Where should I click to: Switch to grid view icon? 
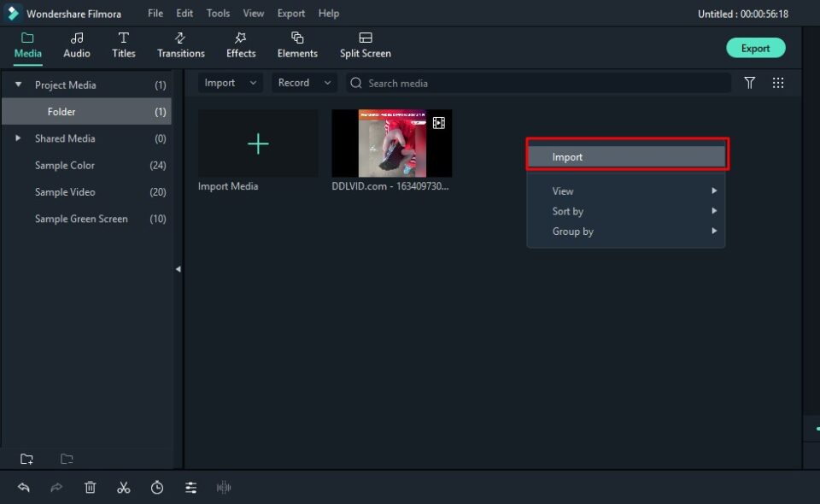(778, 83)
